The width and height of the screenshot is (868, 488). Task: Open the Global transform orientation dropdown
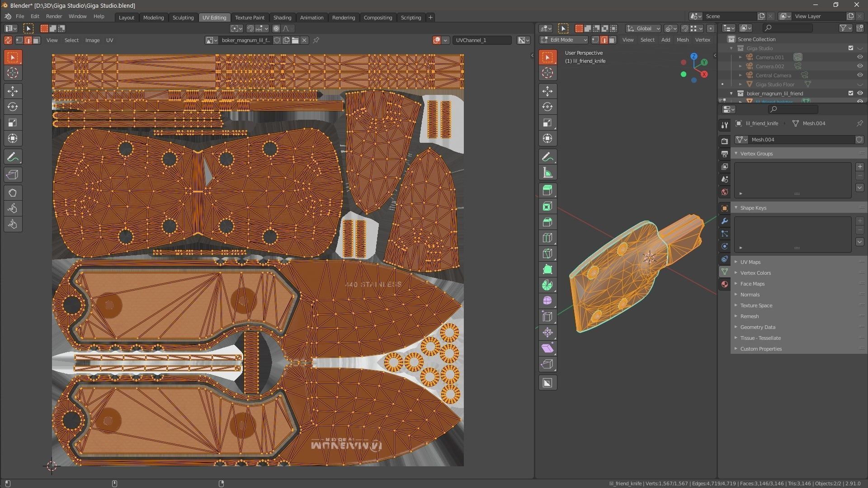pos(643,28)
